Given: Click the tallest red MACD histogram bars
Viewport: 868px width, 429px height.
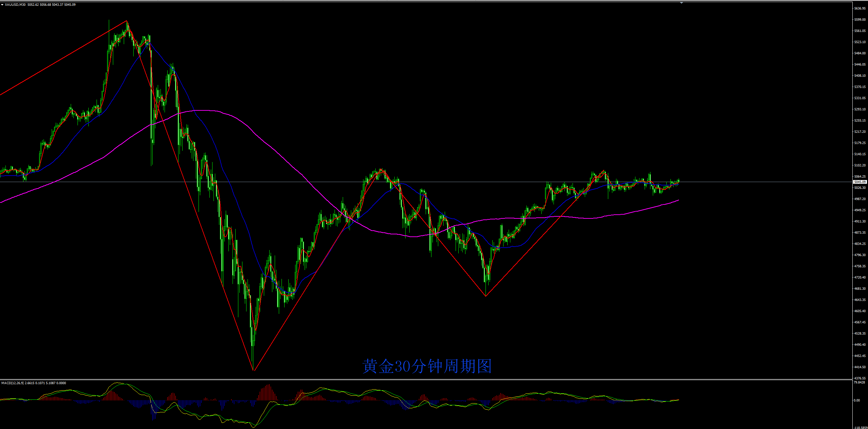Looking at the screenshot, I should [x=269, y=392].
